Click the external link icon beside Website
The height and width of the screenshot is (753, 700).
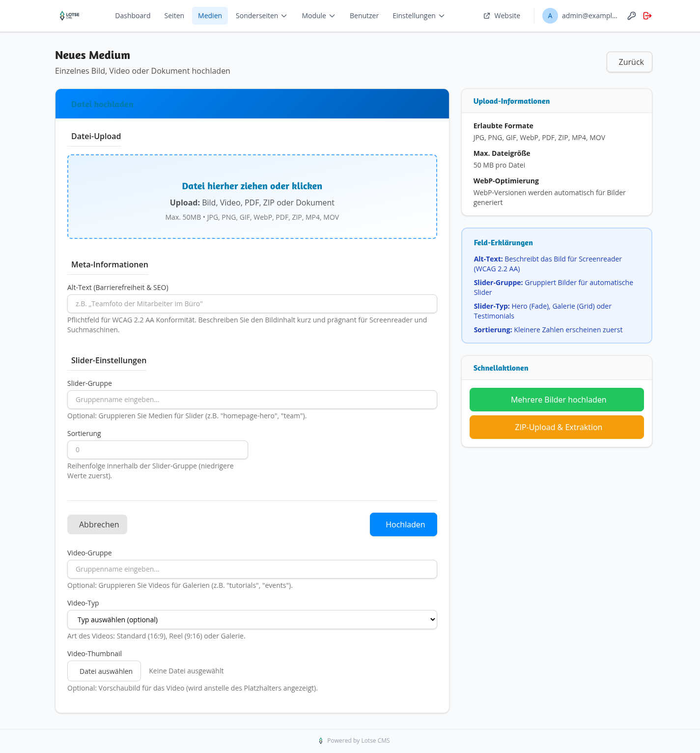(x=487, y=16)
